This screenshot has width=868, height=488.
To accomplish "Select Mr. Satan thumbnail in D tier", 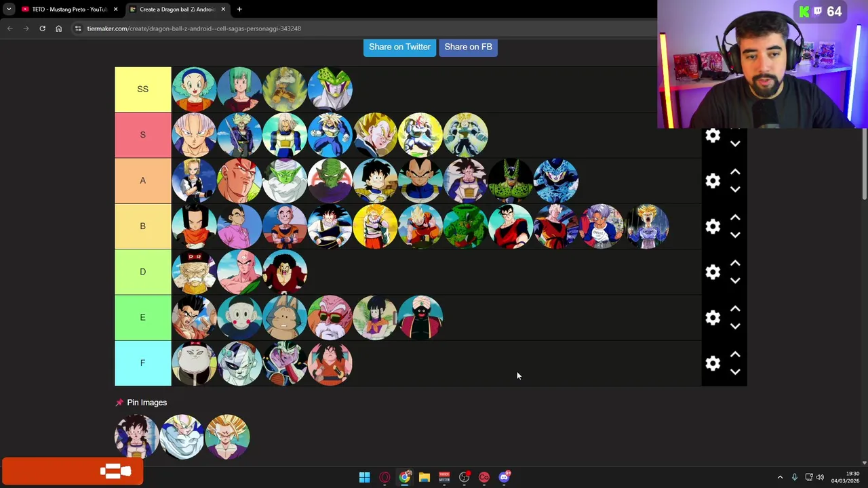I will 285,272.
